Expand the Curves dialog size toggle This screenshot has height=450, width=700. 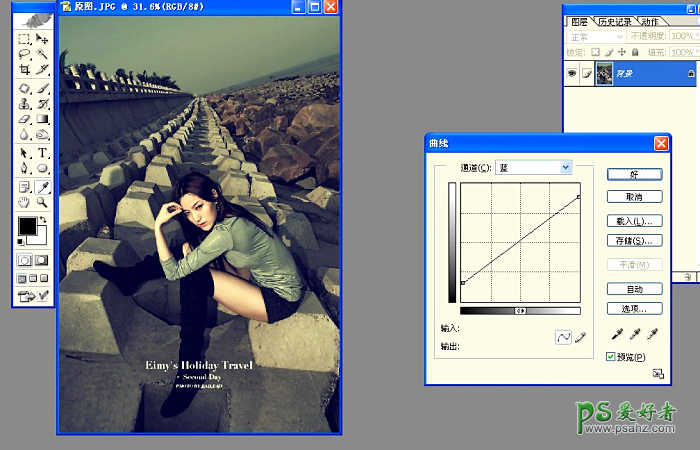[x=657, y=373]
